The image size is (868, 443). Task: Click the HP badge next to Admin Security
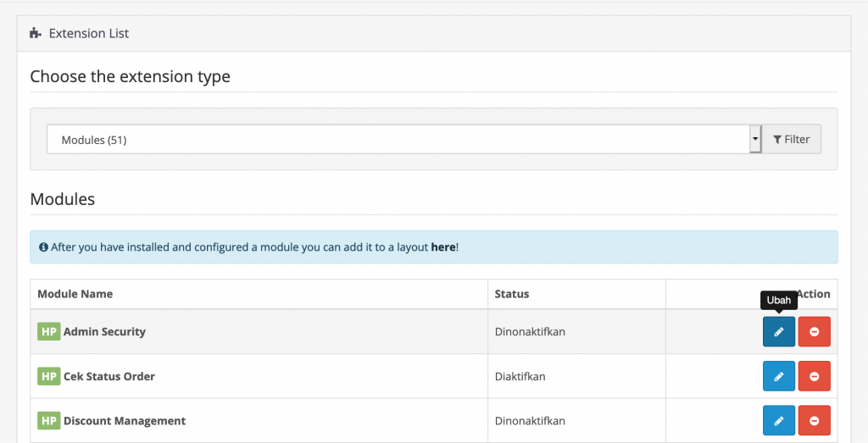48,332
